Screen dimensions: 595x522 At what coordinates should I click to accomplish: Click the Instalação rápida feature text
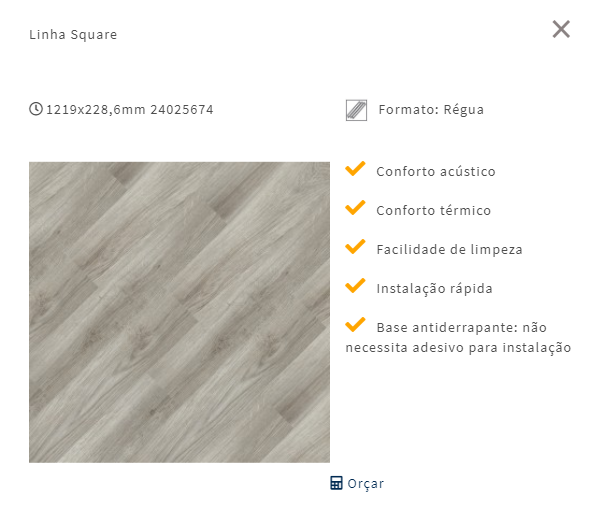[434, 289]
